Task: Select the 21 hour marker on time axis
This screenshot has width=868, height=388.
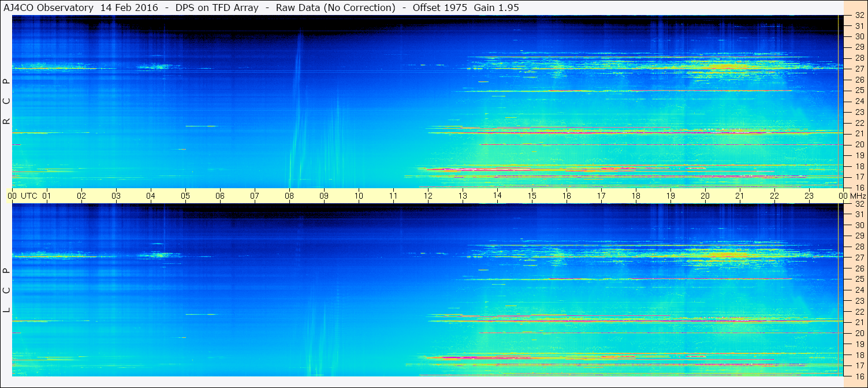Action: (x=740, y=196)
